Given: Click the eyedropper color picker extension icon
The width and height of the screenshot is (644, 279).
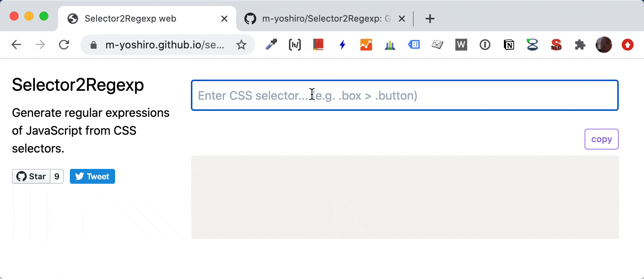Looking at the screenshot, I should [271, 45].
